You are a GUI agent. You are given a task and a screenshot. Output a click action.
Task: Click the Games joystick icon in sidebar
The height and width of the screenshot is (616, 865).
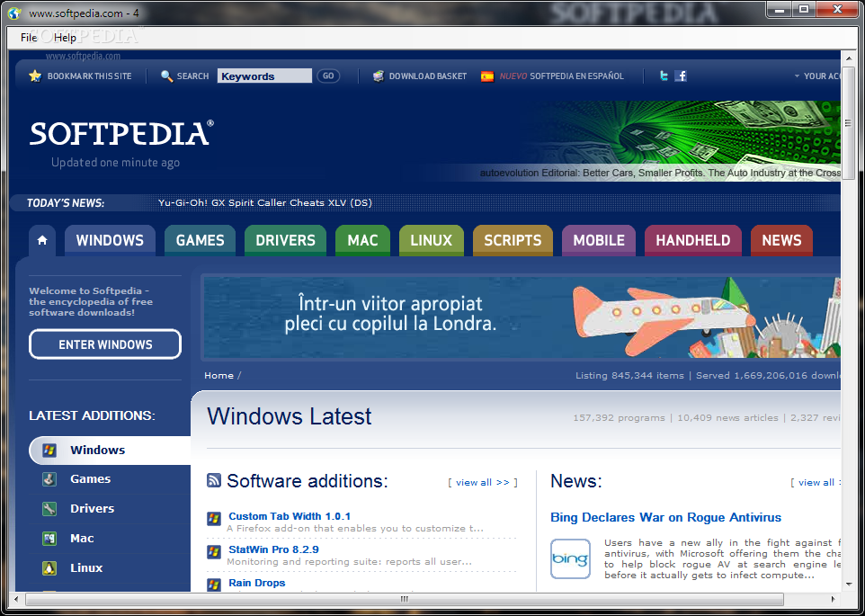coord(49,479)
